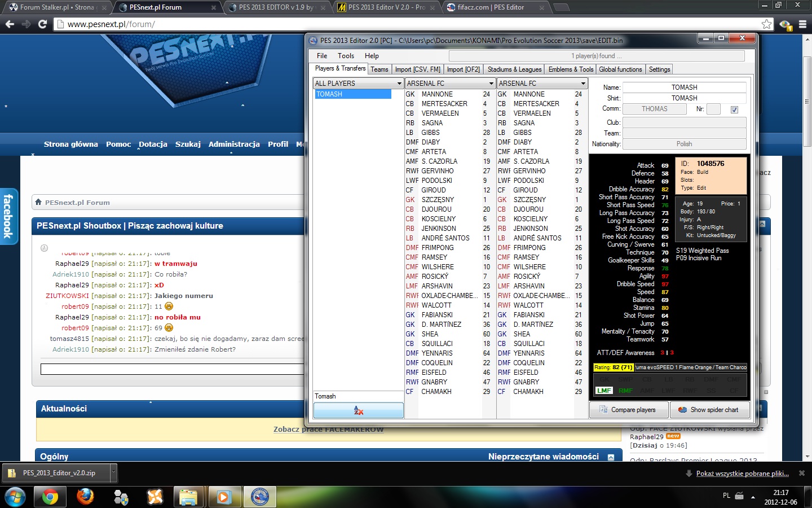Open Emblems & Tools tab

pyautogui.click(x=571, y=69)
